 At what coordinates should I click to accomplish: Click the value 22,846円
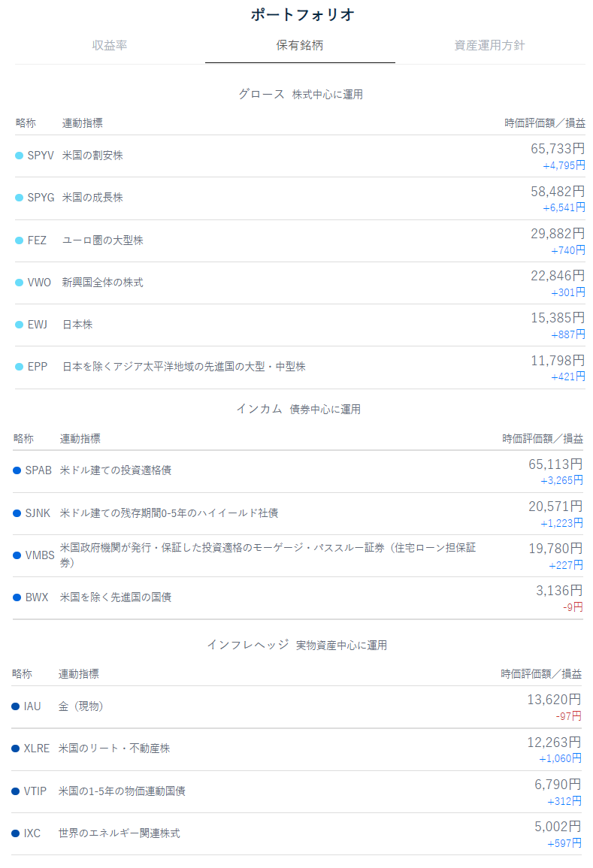pos(558,276)
